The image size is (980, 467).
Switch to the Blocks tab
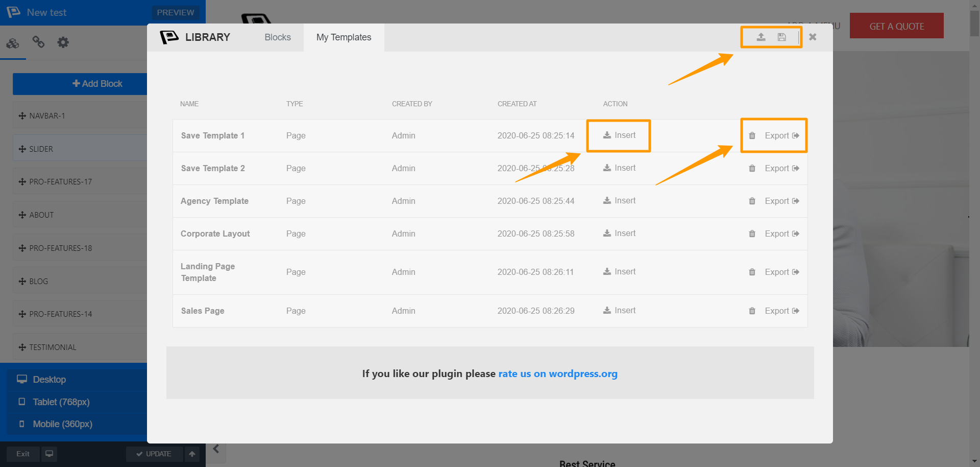[x=278, y=37]
